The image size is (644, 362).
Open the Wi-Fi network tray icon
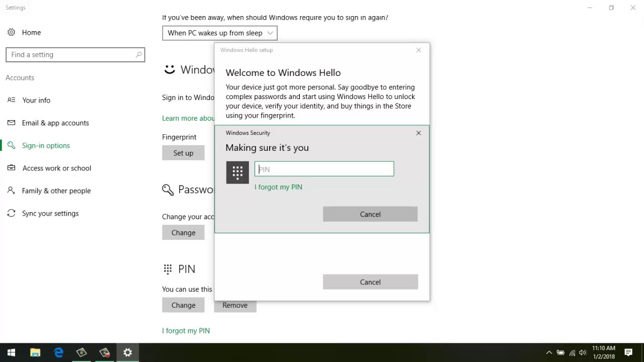572,352
